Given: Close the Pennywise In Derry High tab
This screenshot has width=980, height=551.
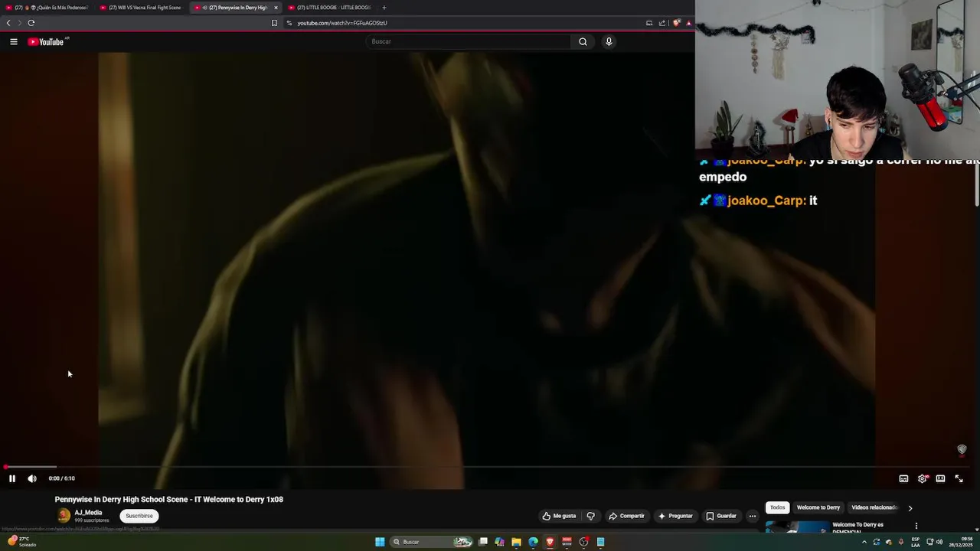Looking at the screenshot, I should [x=276, y=8].
